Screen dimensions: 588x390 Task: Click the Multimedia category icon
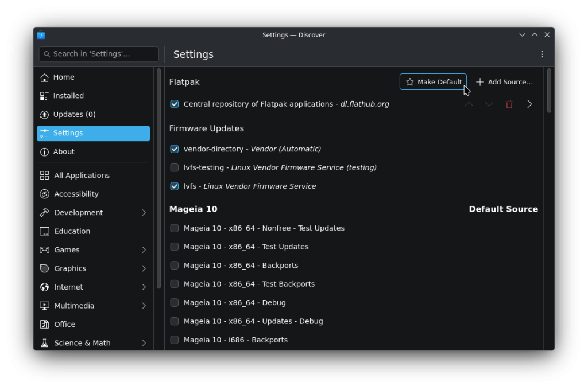pos(44,306)
